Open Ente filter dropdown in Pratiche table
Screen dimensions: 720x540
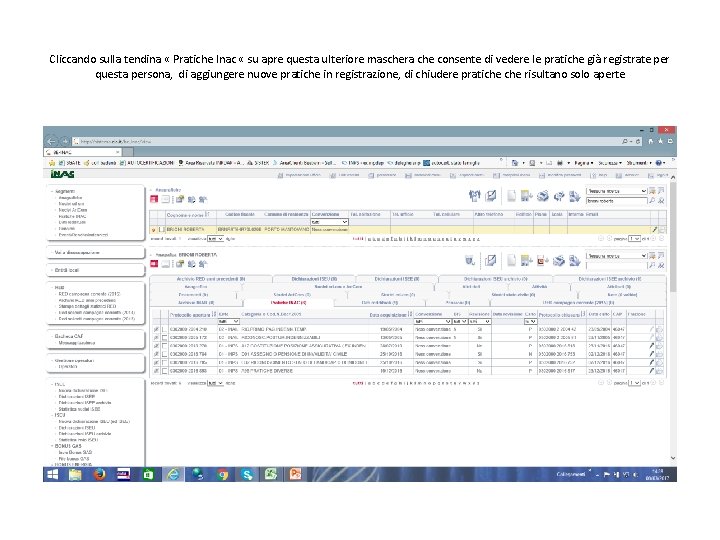[228, 321]
